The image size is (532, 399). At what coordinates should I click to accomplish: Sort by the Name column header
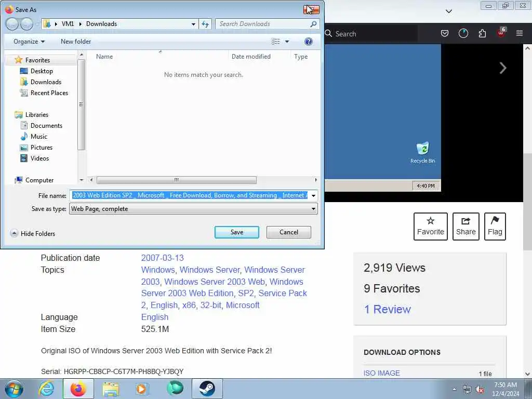pyautogui.click(x=104, y=56)
